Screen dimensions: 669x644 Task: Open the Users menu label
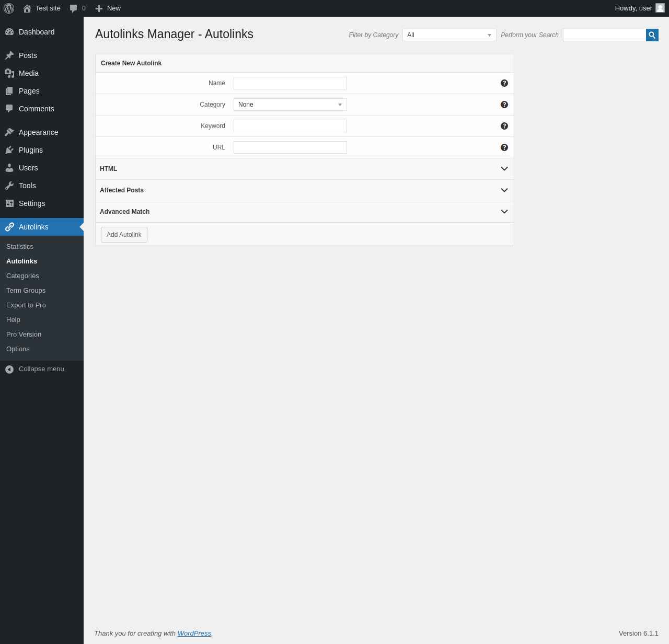[x=28, y=168]
